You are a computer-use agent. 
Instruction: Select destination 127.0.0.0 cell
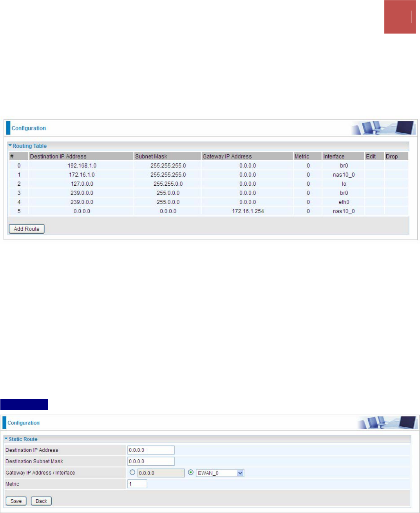[82, 184]
